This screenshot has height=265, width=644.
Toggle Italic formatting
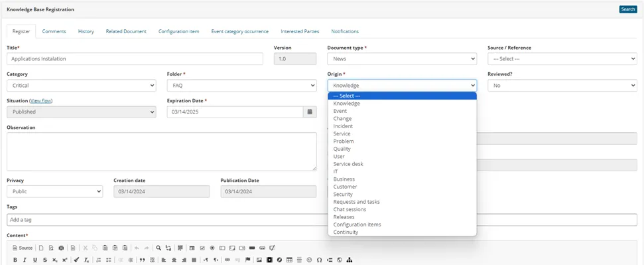pyautogui.click(x=25, y=260)
